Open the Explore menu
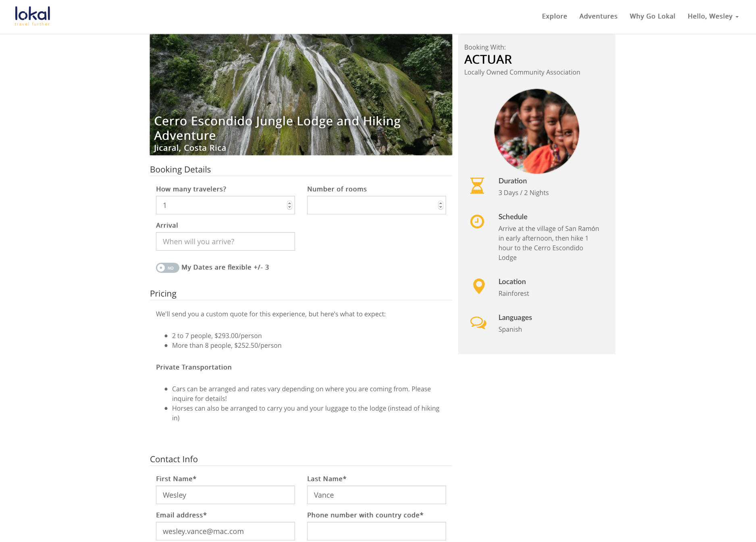The width and height of the screenshot is (756, 542). pos(554,16)
